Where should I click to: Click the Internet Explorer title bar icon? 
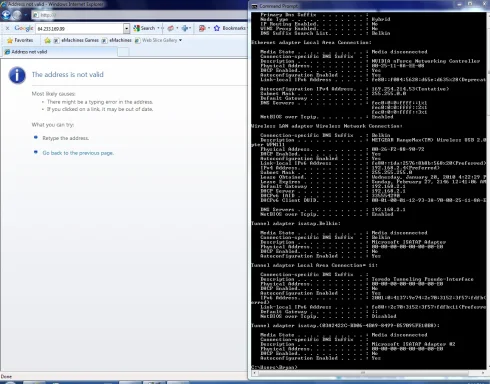click(4, 4)
